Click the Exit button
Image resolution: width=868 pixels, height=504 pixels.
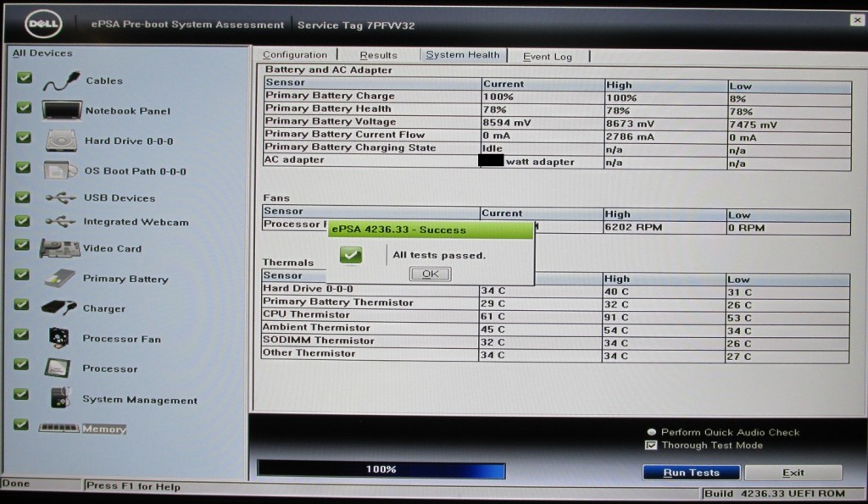tap(793, 473)
